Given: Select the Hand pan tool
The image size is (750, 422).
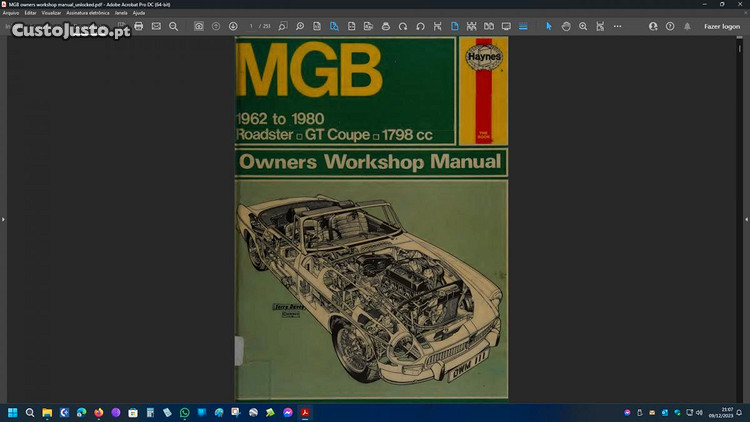Looking at the screenshot, I should click(566, 26).
